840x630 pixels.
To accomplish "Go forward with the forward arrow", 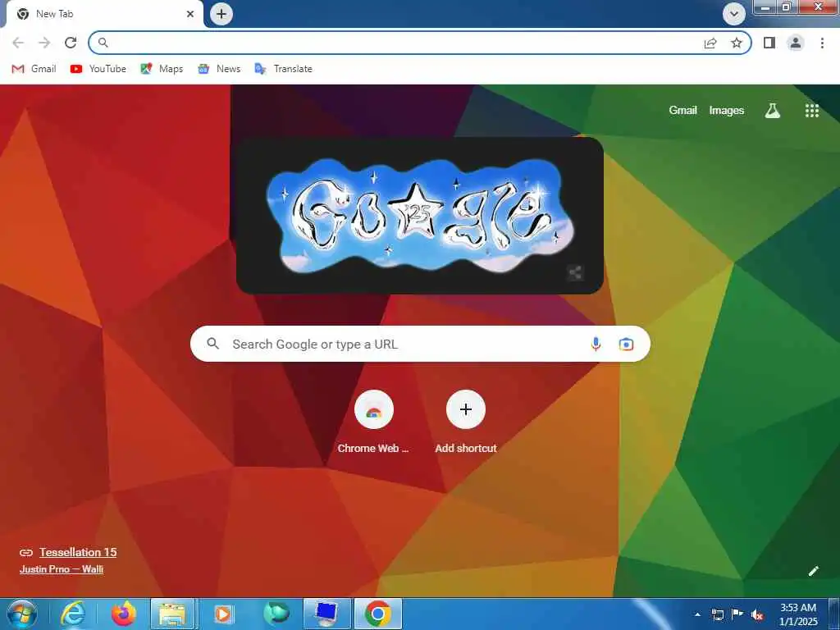I will (x=44, y=43).
